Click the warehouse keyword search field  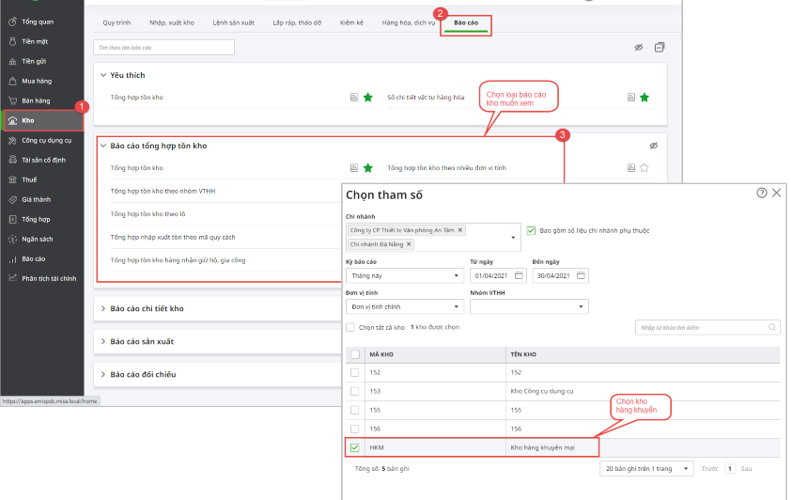pos(700,327)
